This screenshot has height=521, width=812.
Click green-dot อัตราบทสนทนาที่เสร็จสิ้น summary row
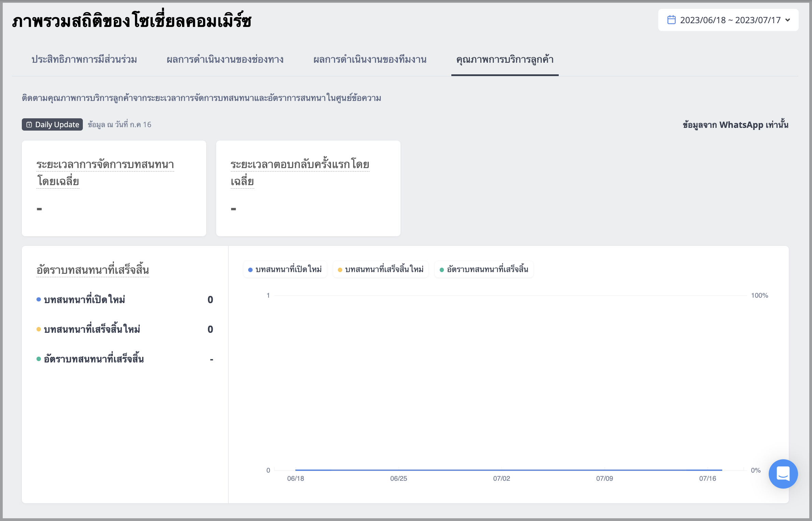tap(125, 359)
